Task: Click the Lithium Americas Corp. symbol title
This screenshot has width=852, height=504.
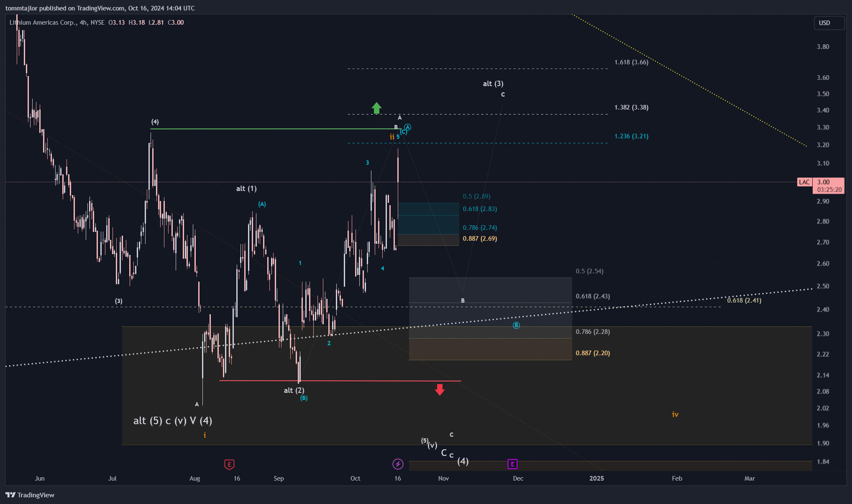Action: 43,23
